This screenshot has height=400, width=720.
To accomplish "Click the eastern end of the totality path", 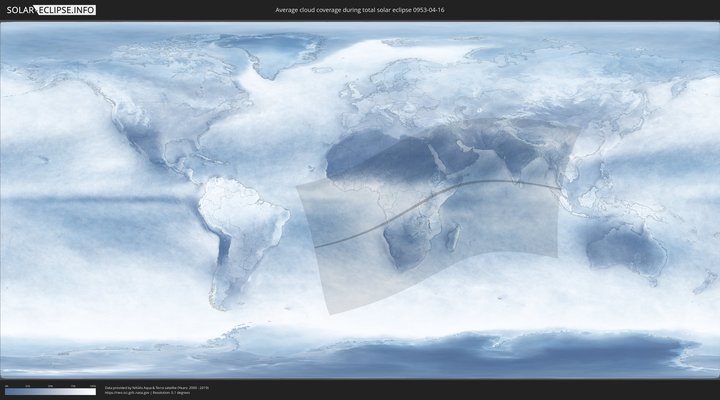I will 555,187.
